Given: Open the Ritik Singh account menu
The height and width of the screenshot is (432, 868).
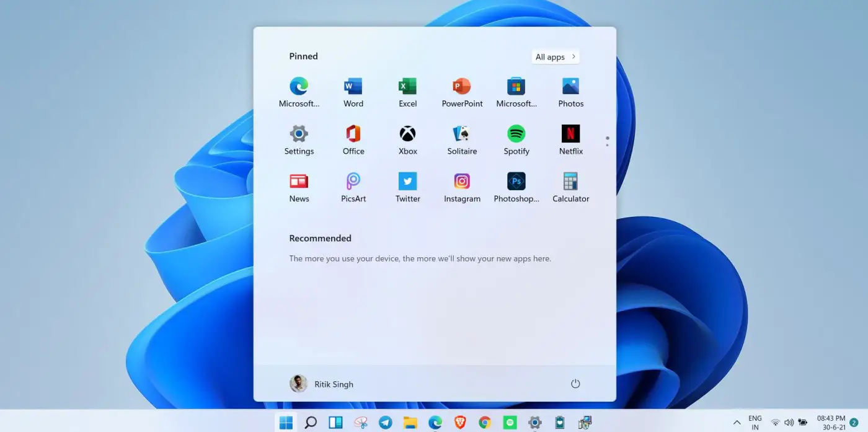Looking at the screenshot, I should [322, 384].
